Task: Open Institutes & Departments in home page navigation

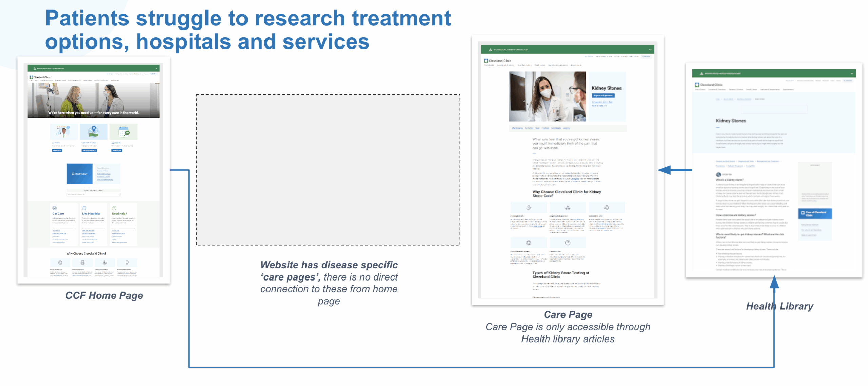Action: click(101, 81)
